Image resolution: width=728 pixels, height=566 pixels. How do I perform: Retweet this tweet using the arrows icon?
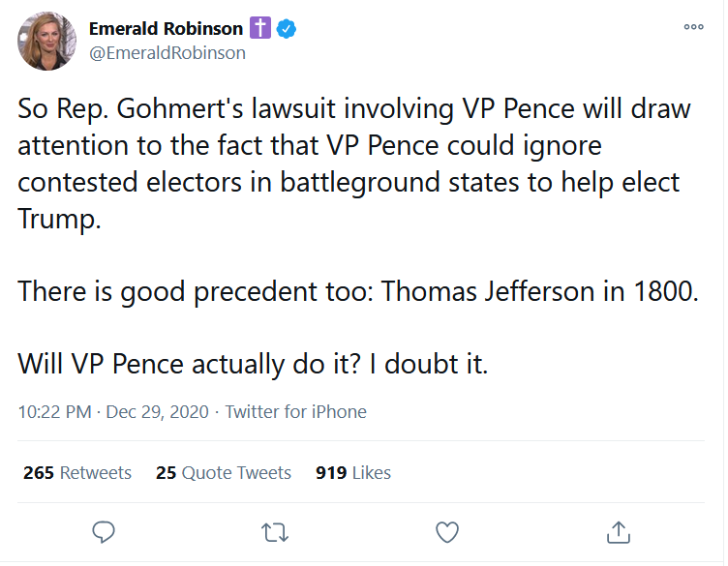click(x=275, y=532)
